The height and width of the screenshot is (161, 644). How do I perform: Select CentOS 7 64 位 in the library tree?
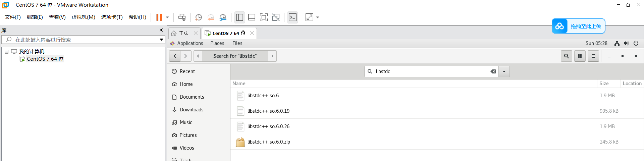point(45,59)
